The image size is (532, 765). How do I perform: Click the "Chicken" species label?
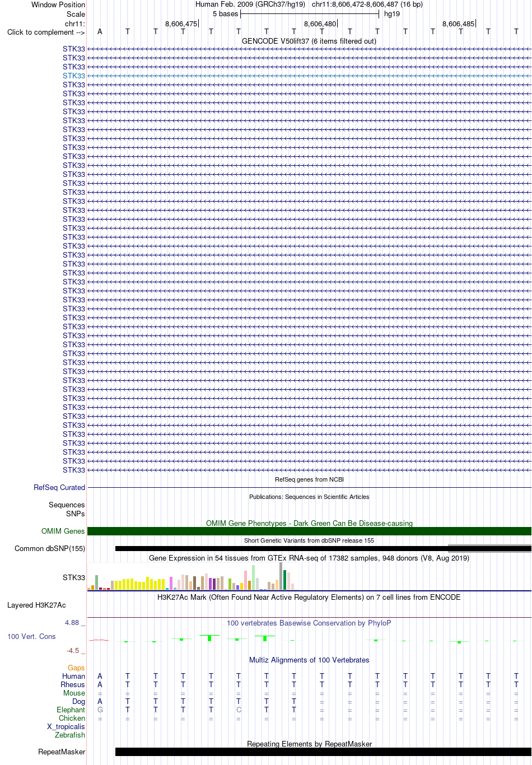pos(72,718)
